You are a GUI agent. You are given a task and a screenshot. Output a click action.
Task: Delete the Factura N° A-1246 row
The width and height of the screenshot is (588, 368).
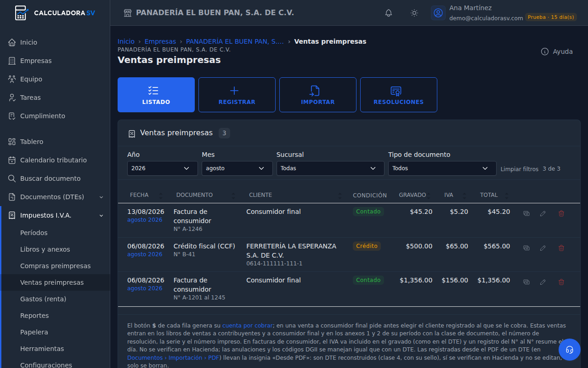pyautogui.click(x=561, y=213)
